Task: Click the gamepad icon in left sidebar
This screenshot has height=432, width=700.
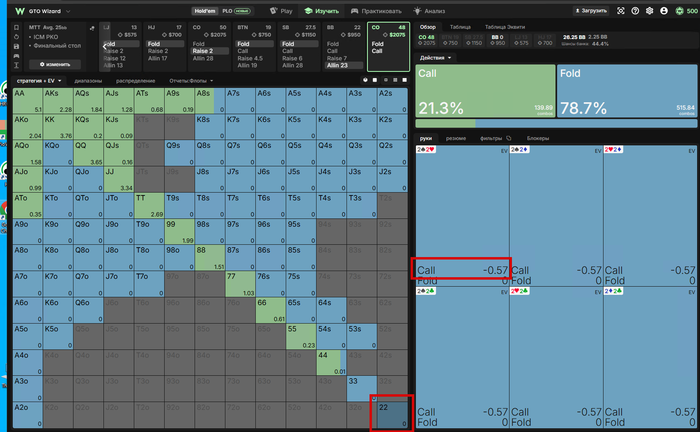Action: click(x=17, y=56)
